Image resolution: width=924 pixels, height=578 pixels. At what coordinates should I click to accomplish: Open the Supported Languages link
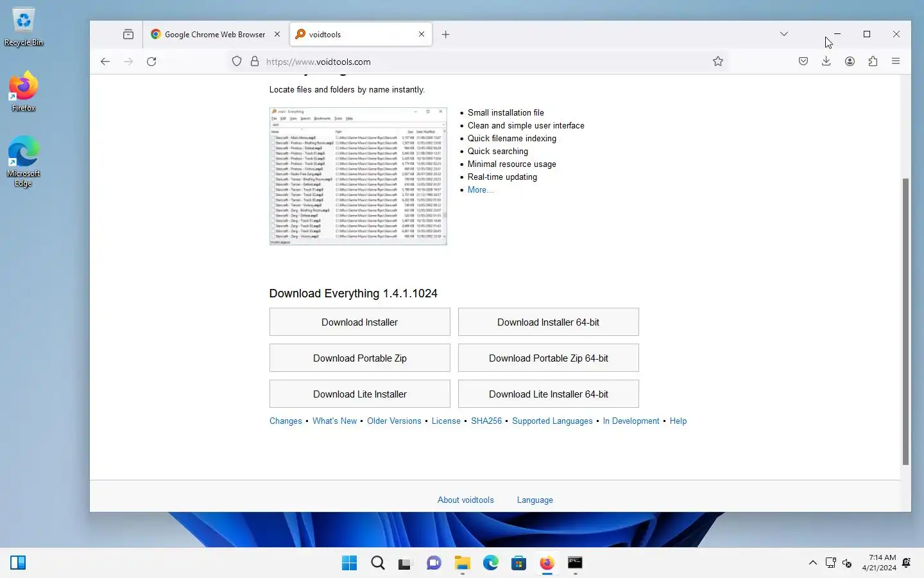coord(552,421)
